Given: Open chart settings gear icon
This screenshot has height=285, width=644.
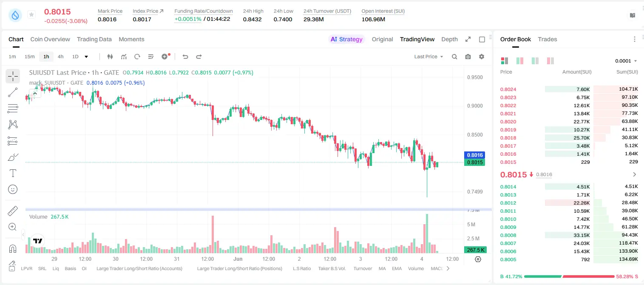Looking at the screenshot, I should pyautogui.click(x=482, y=57).
